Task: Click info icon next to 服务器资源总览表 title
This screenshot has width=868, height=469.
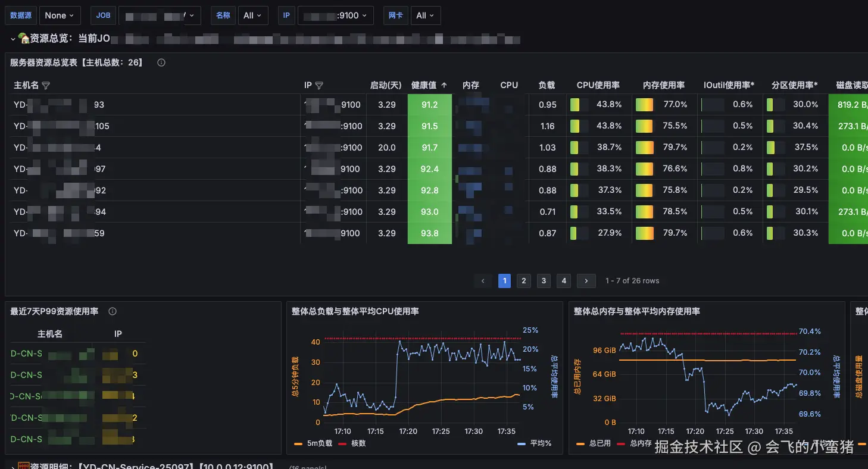Action: pyautogui.click(x=161, y=62)
